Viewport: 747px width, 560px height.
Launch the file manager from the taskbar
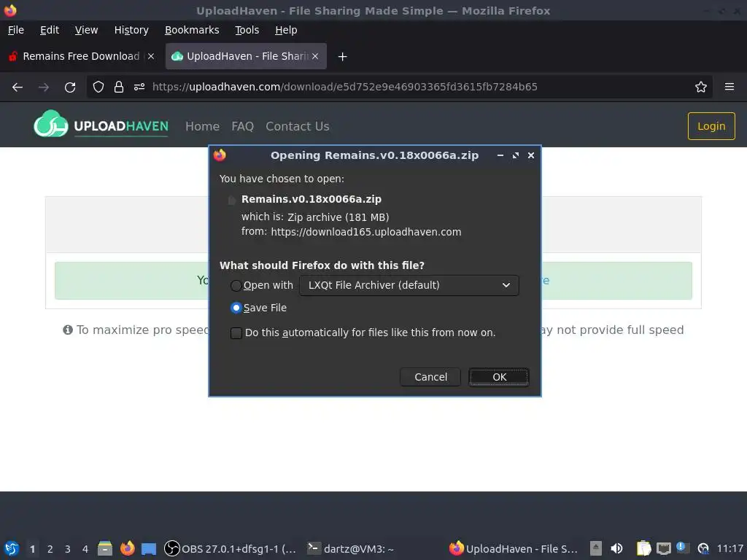click(x=105, y=548)
